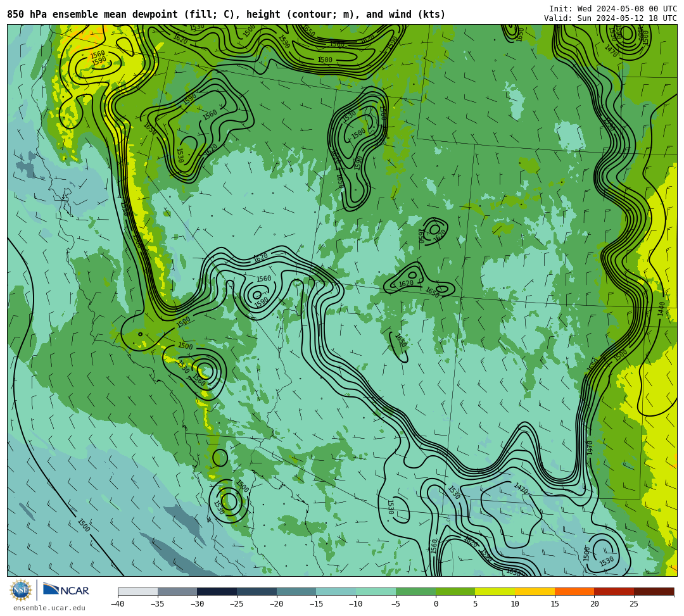The height and width of the screenshot is (616, 684).
Task: Click the 5 colorbar tick label
Action: coord(476,604)
